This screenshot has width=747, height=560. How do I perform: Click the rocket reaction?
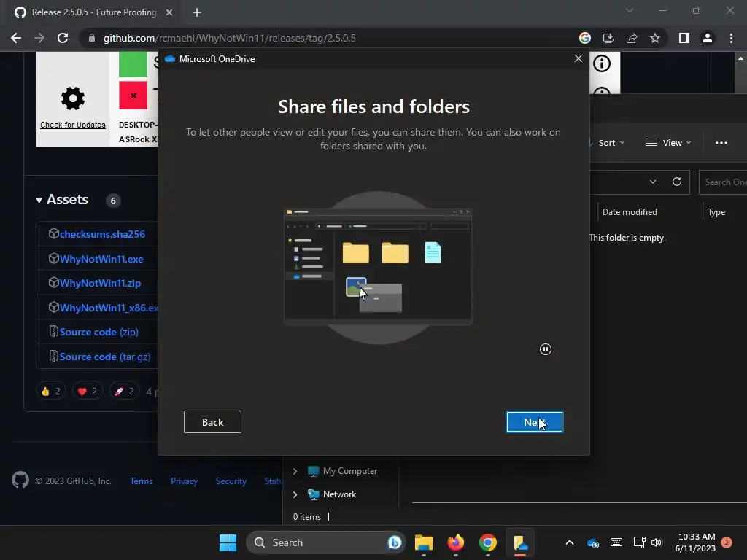124,392
